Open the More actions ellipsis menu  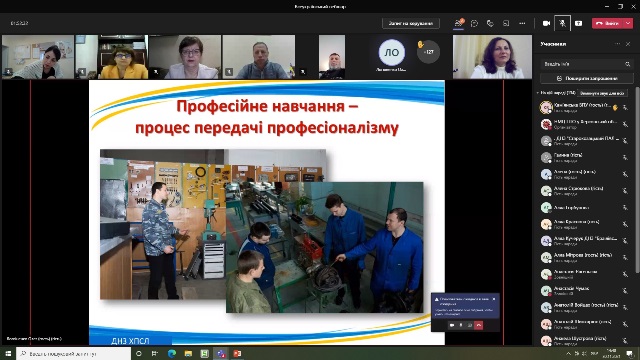pyautogui.click(x=522, y=23)
